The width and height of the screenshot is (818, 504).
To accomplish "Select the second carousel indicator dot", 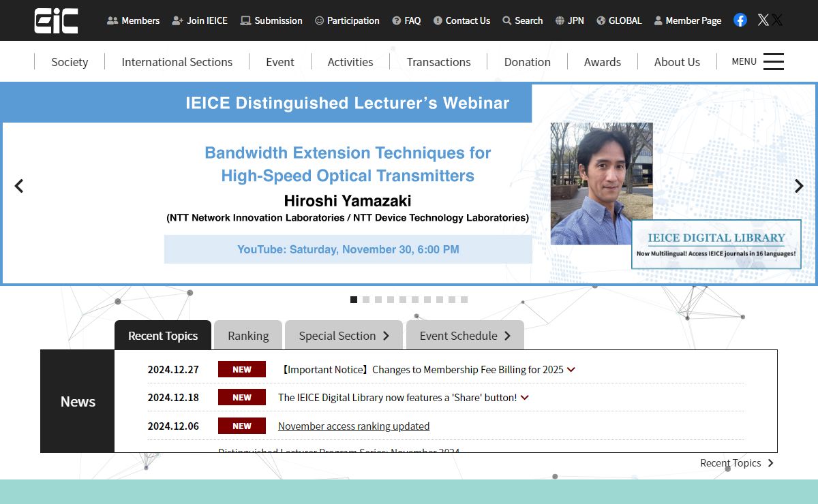I will click(366, 300).
